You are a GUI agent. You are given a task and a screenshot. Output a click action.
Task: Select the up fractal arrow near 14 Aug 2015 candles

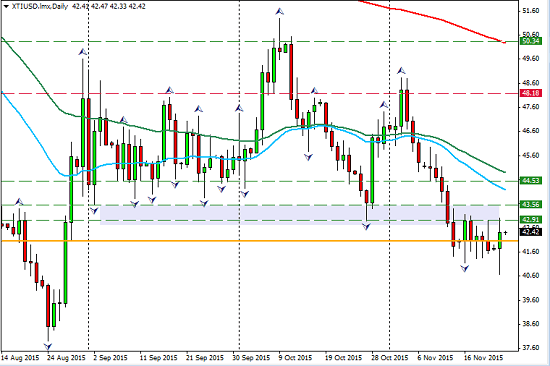[x=19, y=202]
